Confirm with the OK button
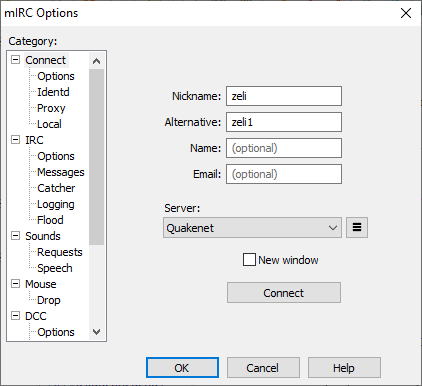The height and width of the screenshot is (386, 422). tap(182, 368)
